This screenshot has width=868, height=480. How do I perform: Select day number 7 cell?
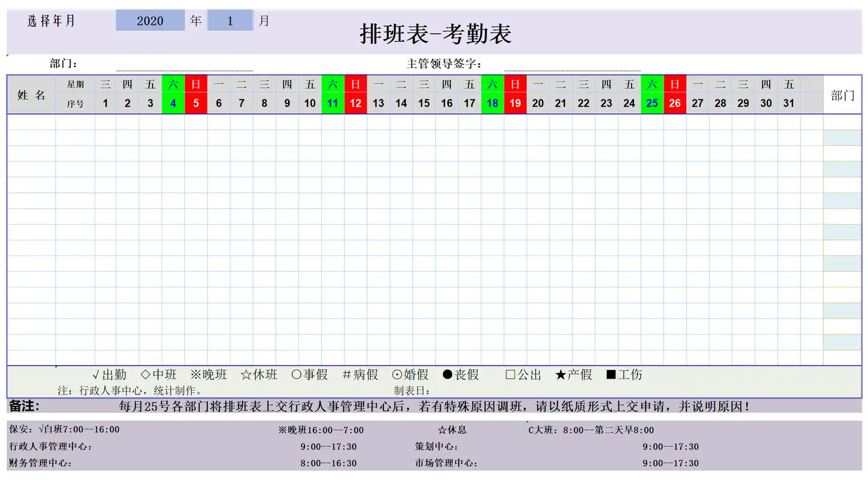click(x=242, y=104)
